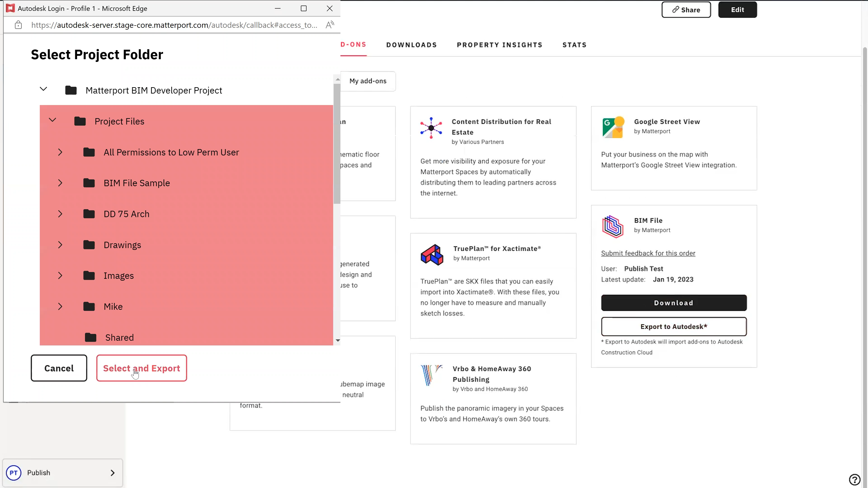Click the Google Street View logo icon
The height and width of the screenshot is (488, 868).
tap(613, 127)
